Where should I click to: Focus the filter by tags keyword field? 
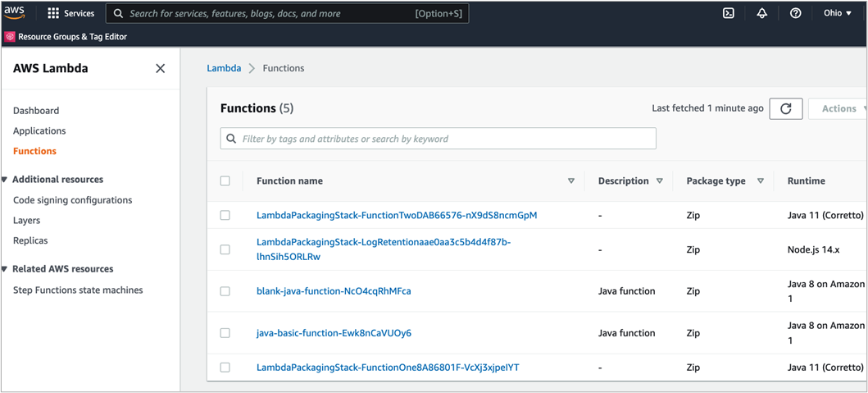(438, 139)
